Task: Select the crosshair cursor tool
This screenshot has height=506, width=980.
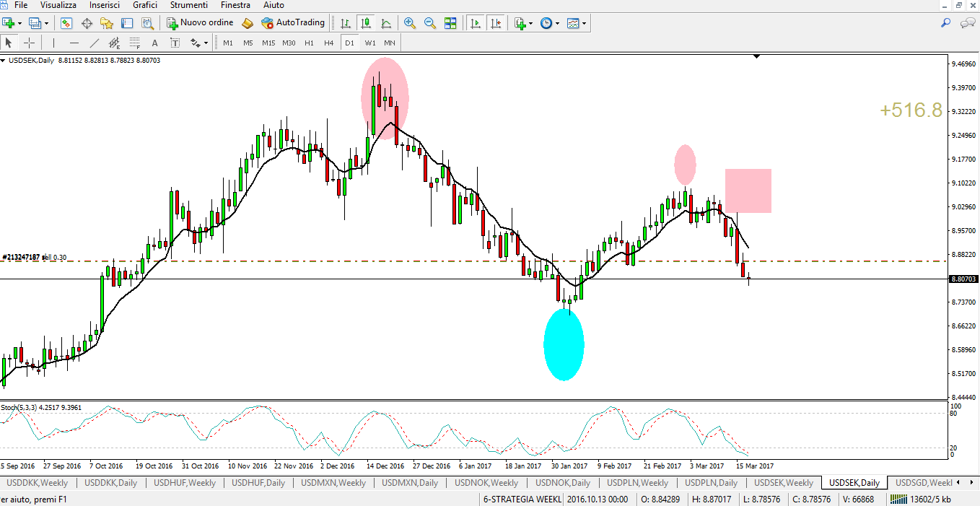Action: coord(29,43)
